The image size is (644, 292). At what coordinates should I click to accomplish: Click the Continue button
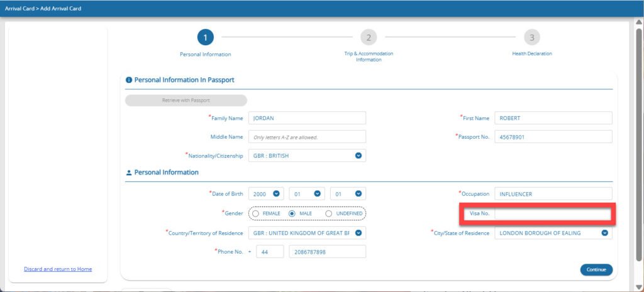(596, 269)
